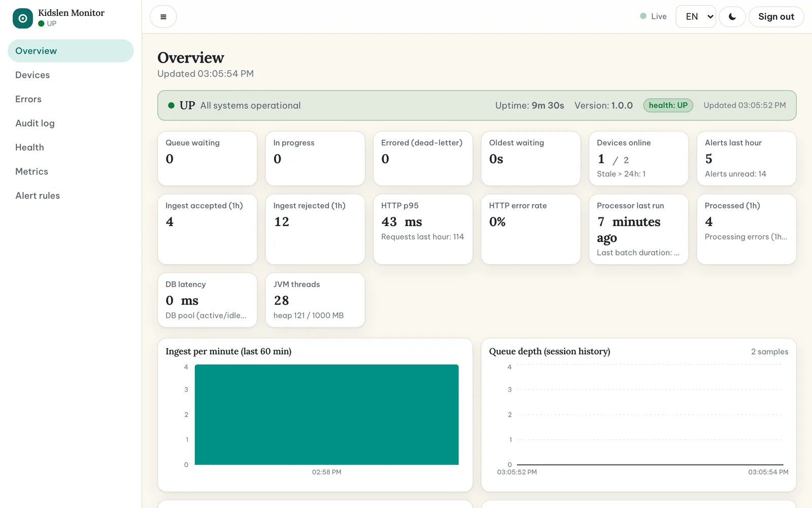Select the HTTP error rate card
The image size is (812, 508).
point(531,229)
